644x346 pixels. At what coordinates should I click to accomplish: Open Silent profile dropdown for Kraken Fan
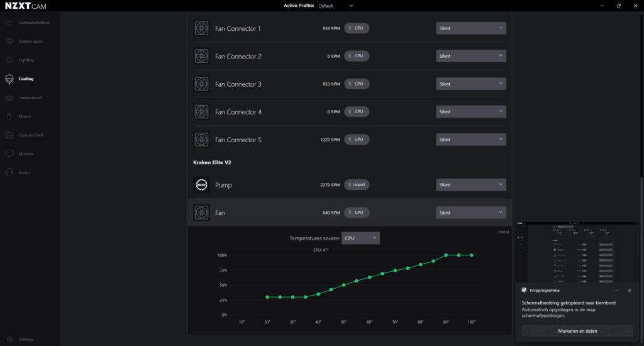tap(470, 213)
